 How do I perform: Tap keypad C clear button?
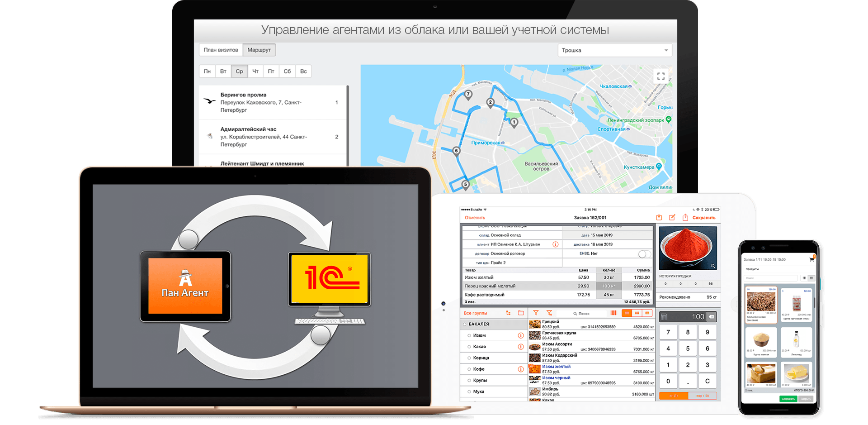[x=708, y=381]
